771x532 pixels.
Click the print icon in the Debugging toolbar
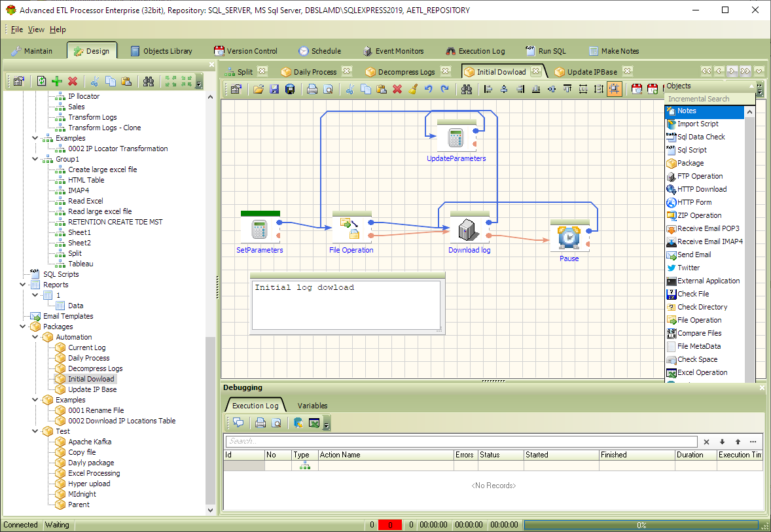260,423
